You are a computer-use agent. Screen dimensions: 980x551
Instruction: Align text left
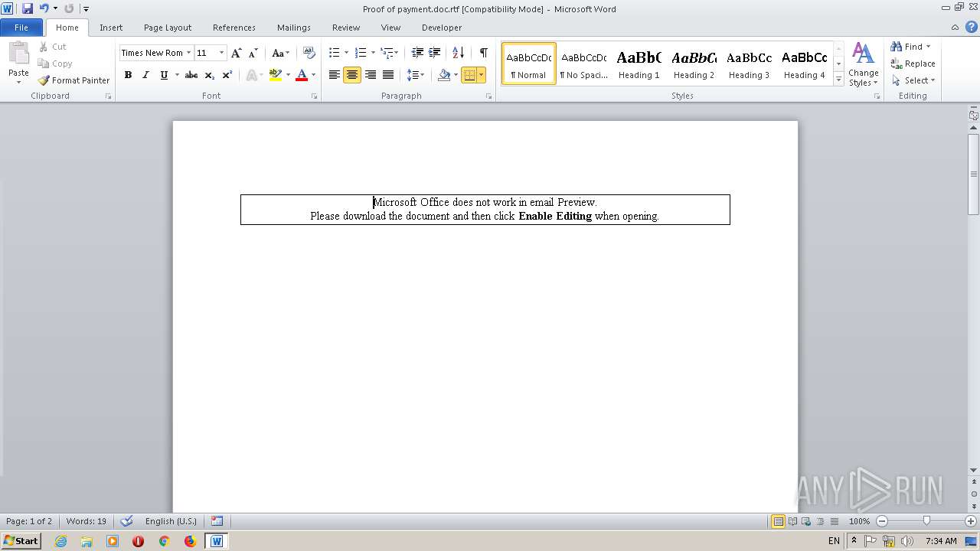(335, 75)
